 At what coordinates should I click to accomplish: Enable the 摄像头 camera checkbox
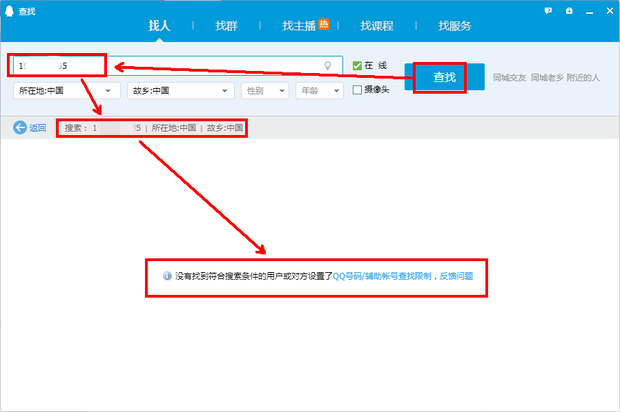point(357,90)
